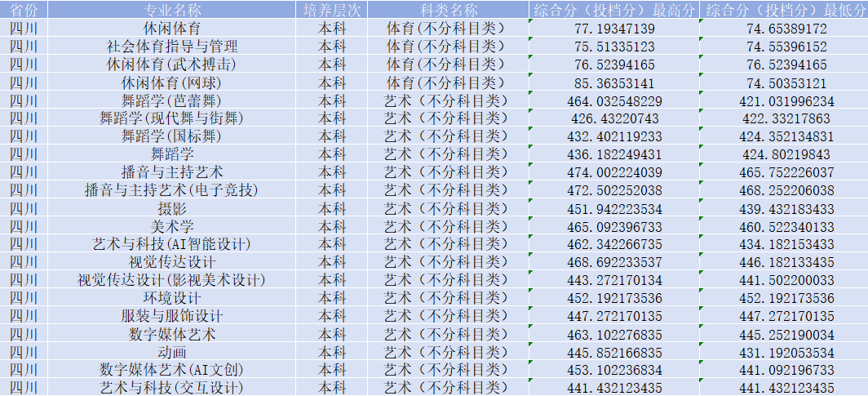Click the 动画 major cell
868x396 pixels.
[172, 352]
